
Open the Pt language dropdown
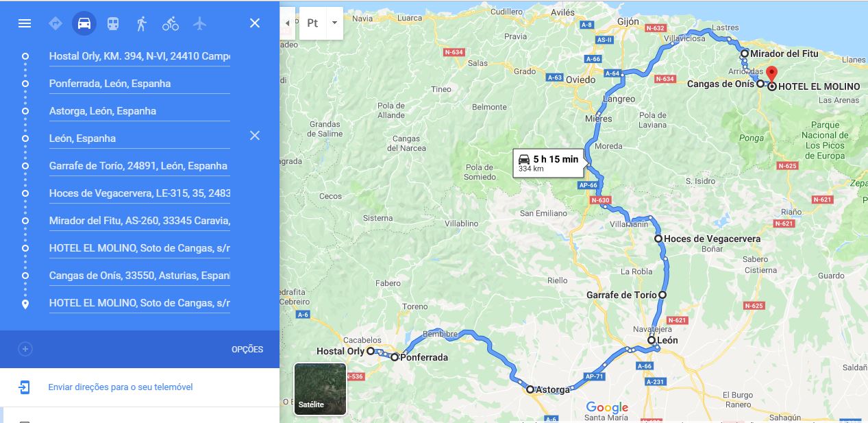(312, 23)
